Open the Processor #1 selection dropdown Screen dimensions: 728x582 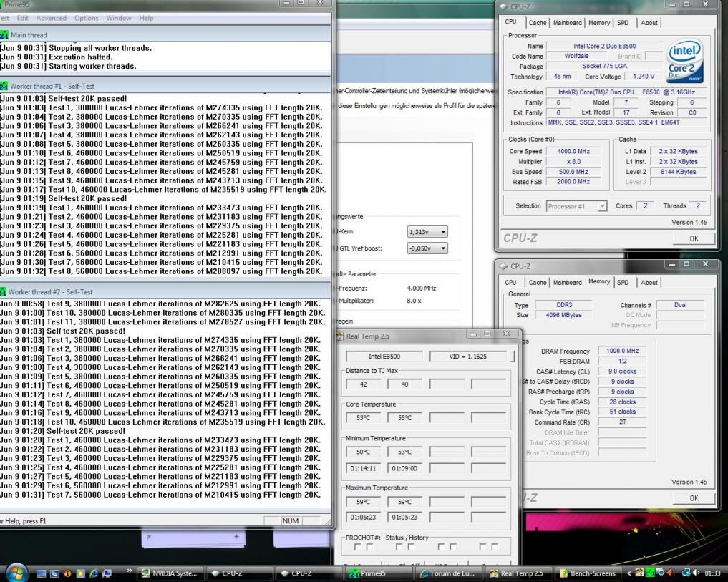(x=576, y=206)
